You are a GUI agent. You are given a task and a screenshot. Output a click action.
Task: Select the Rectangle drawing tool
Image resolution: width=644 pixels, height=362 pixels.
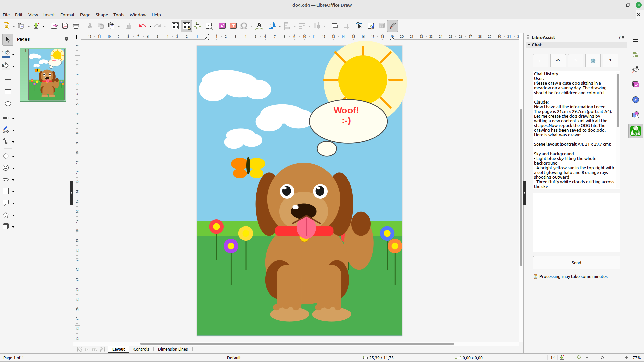[8, 92]
